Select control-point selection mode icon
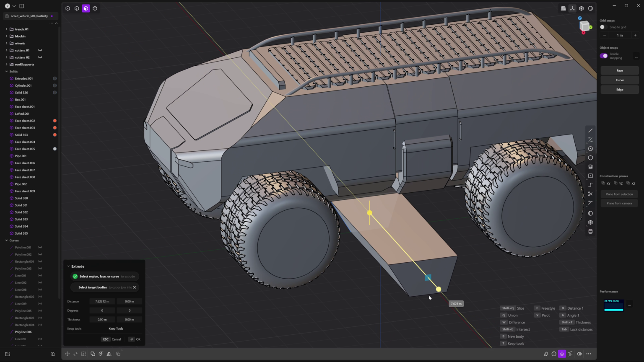 pyautogui.click(x=68, y=8)
